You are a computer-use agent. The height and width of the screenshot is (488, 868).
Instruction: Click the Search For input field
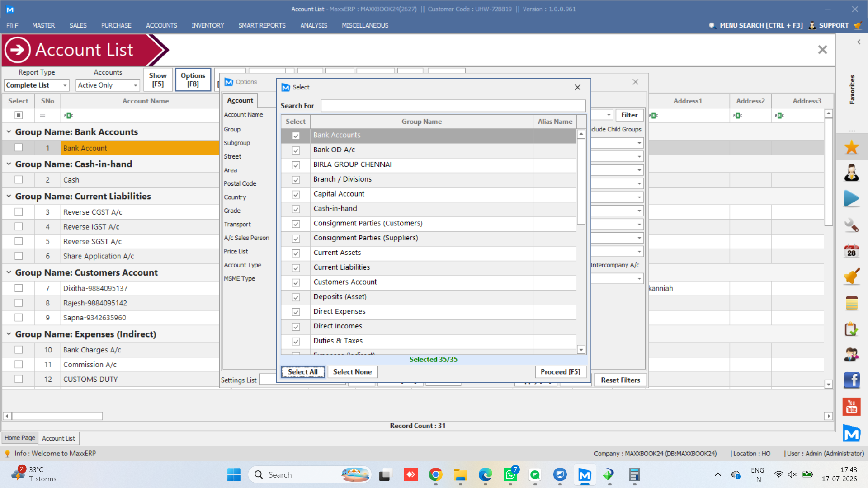(453, 106)
